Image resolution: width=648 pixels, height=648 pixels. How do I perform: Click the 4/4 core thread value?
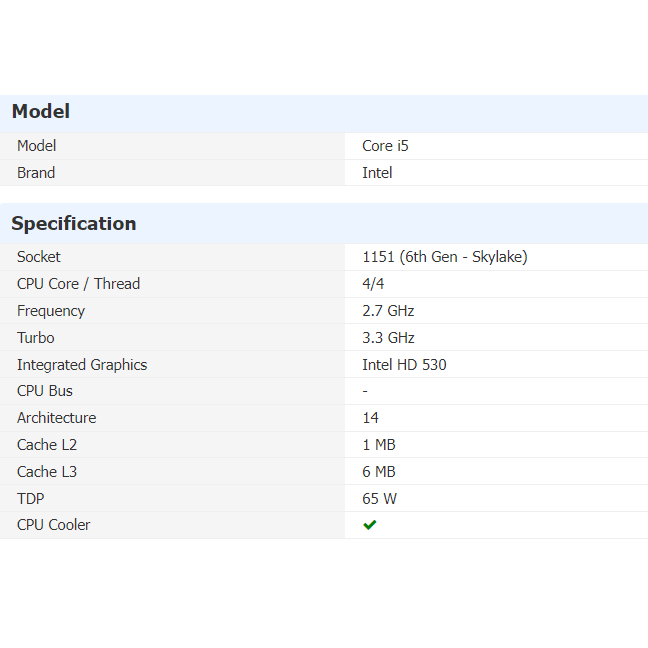[x=373, y=284]
